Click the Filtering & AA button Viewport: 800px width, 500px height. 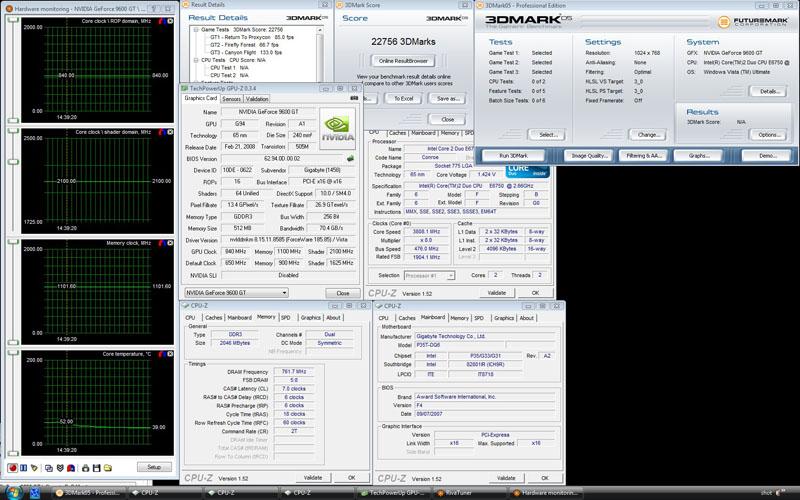point(644,156)
